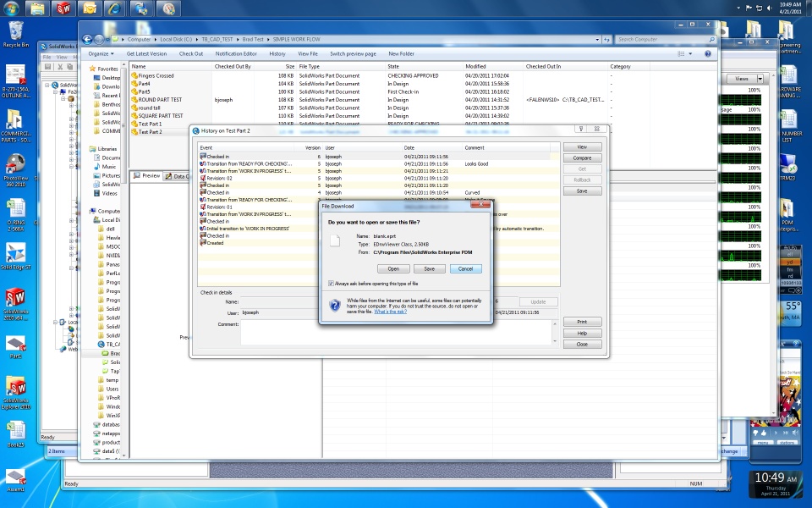Image resolution: width=812 pixels, height=508 pixels.
Task: Open the address bar history dropdown
Action: [x=597, y=40]
